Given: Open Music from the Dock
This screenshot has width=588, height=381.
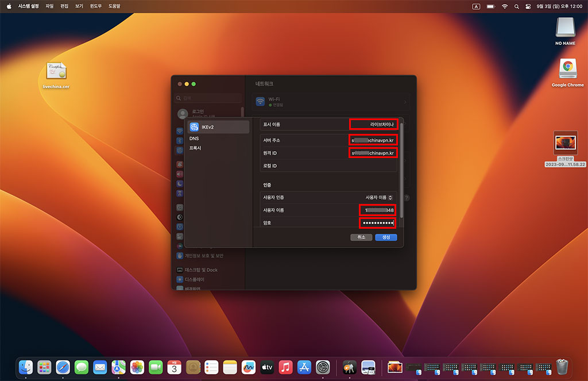Looking at the screenshot, I should point(285,367).
